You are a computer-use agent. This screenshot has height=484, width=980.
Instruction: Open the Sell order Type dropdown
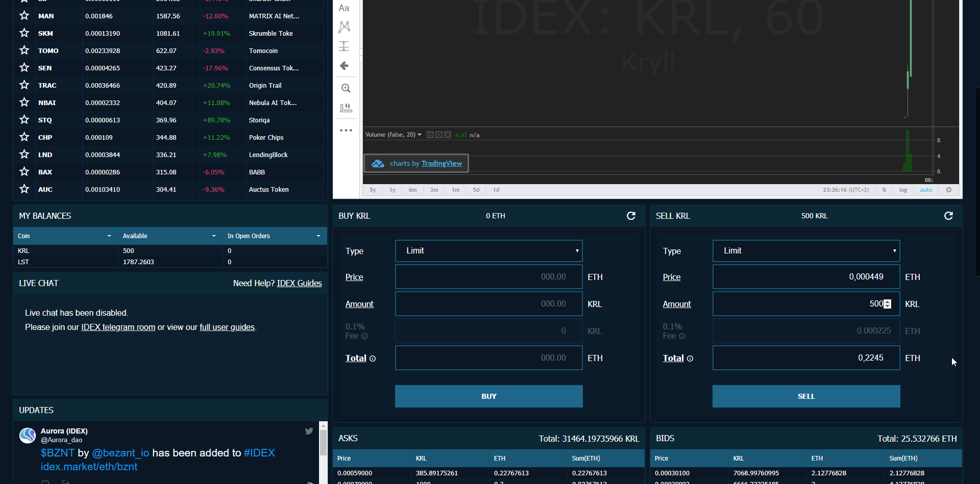coord(806,251)
